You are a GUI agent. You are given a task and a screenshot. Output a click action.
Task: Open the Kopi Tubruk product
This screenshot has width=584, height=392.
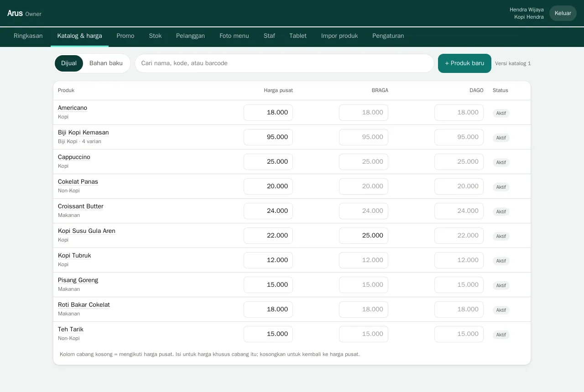click(74, 256)
